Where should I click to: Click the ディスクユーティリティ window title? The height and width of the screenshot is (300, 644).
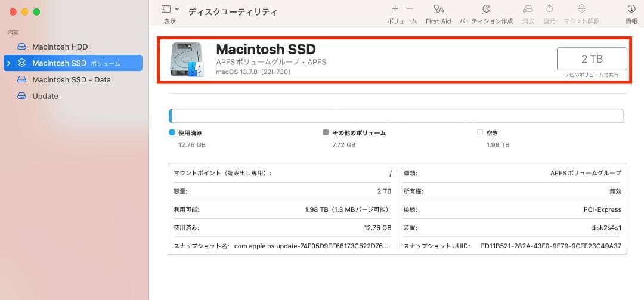click(233, 12)
